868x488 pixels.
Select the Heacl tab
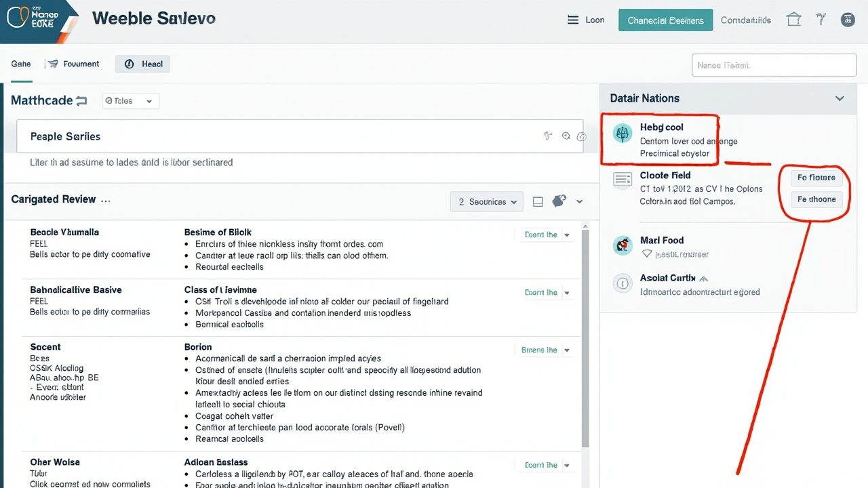coord(142,64)
